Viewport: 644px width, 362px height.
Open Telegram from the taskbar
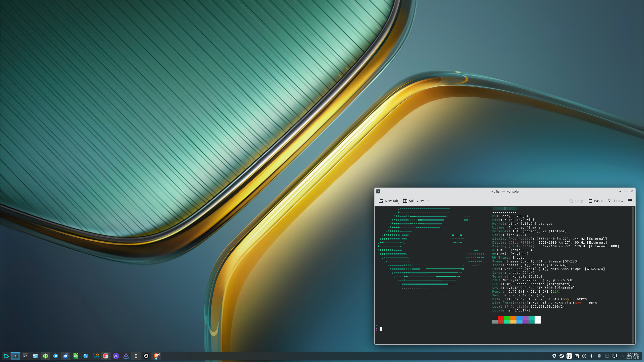[56, 356]
